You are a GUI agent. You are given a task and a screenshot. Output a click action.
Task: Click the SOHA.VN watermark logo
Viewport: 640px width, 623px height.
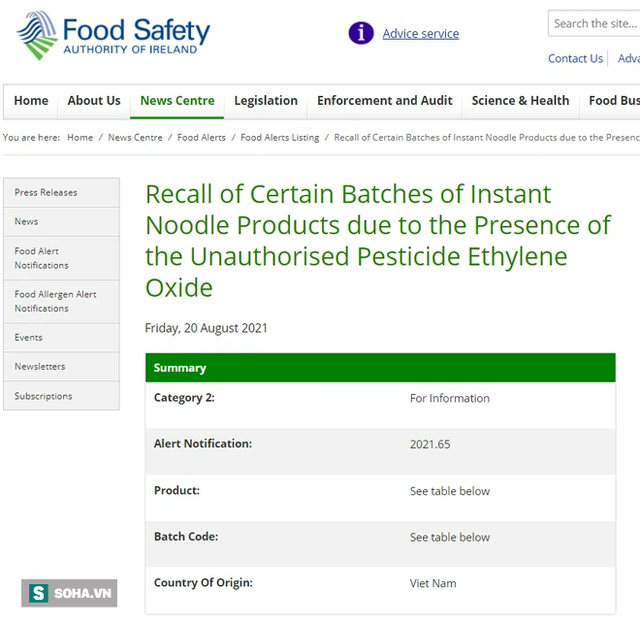[69, 593]
